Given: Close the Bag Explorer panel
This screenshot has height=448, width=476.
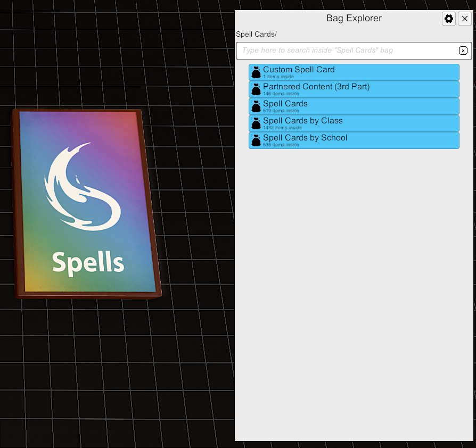Looking at the screenshot, I should click(x=464, y=19).
